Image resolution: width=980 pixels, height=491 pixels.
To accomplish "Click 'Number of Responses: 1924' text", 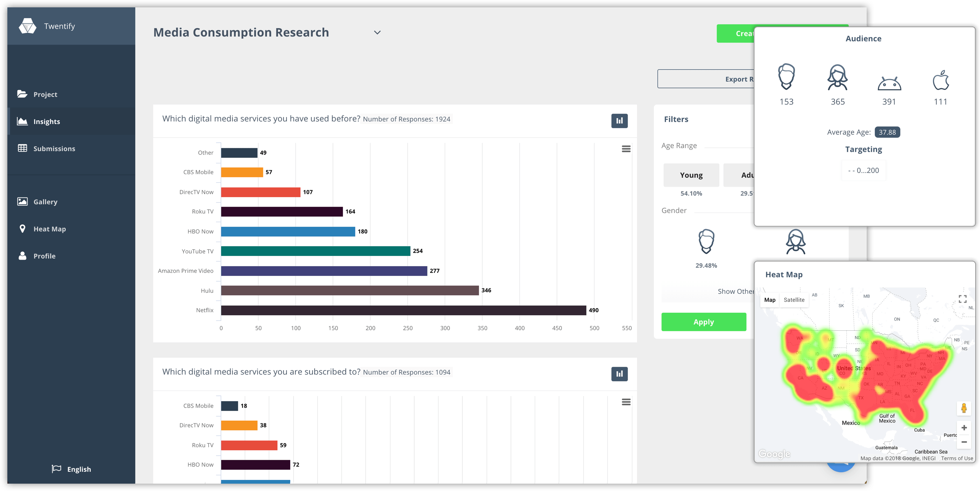I will pyautogui.click(x=406, y=119).
